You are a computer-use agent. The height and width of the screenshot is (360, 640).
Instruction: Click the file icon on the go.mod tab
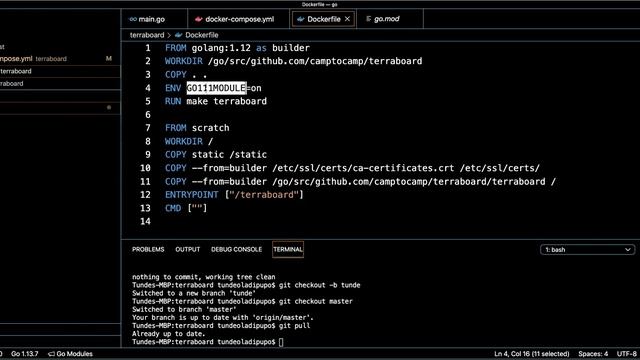pyautogui.click(x=368, y=19)
